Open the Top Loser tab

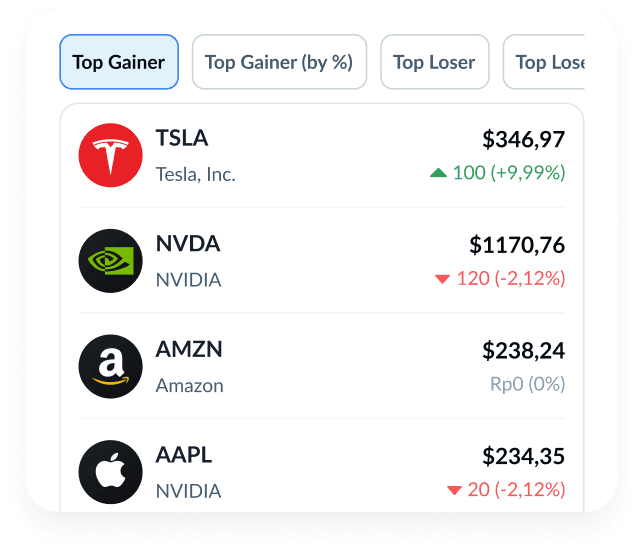(x=434, y=62)
